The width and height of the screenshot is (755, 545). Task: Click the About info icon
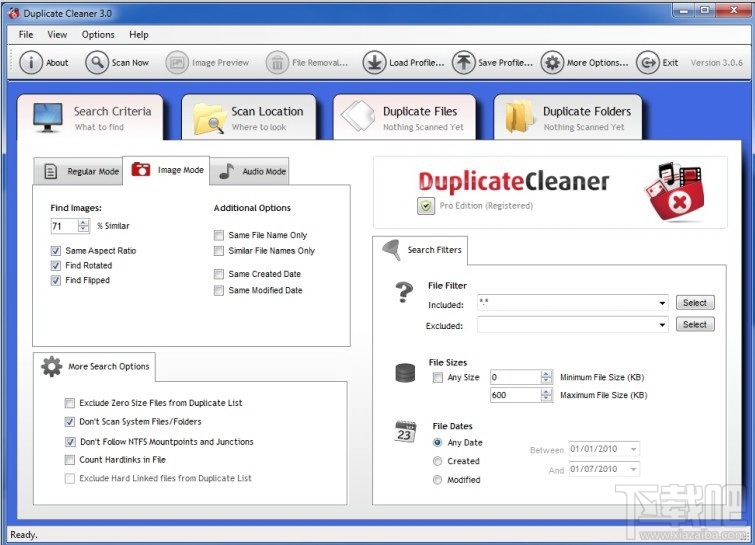31,63
